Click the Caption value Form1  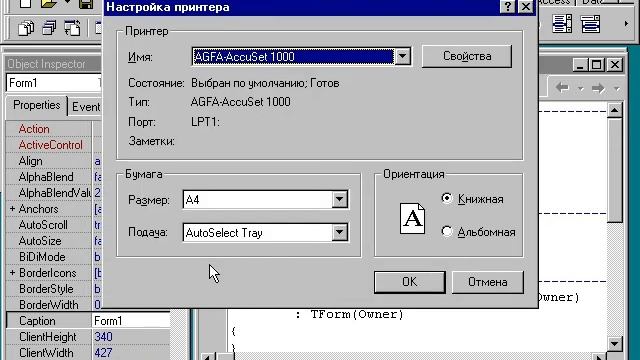108,321
